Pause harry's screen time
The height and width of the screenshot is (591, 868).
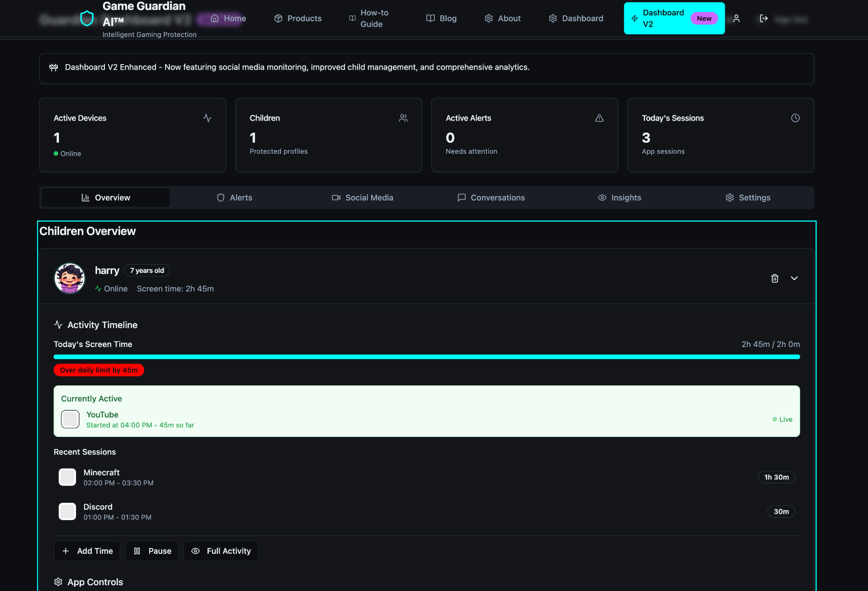click(152, 551)
